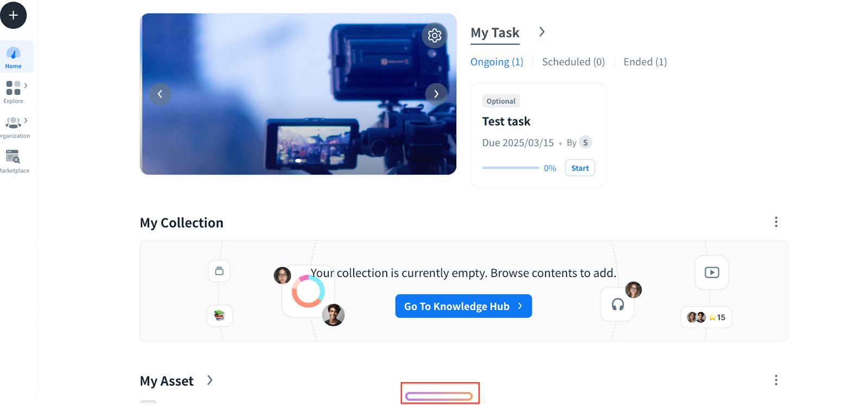Screen dimensions: 868x405
Task: Expand My Asset with chevron arrow
Action: pyautogui.click(x=210, y=381)
